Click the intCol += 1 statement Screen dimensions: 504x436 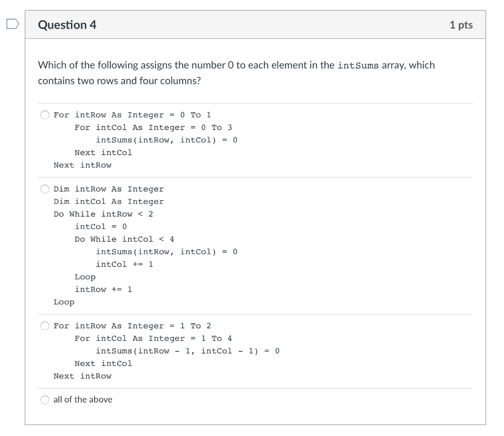click(x=124, y=264)
